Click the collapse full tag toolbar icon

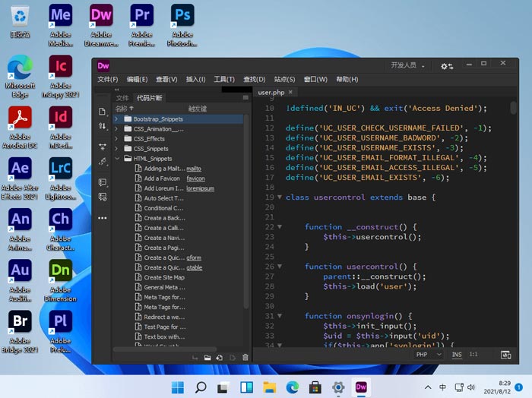102,147
